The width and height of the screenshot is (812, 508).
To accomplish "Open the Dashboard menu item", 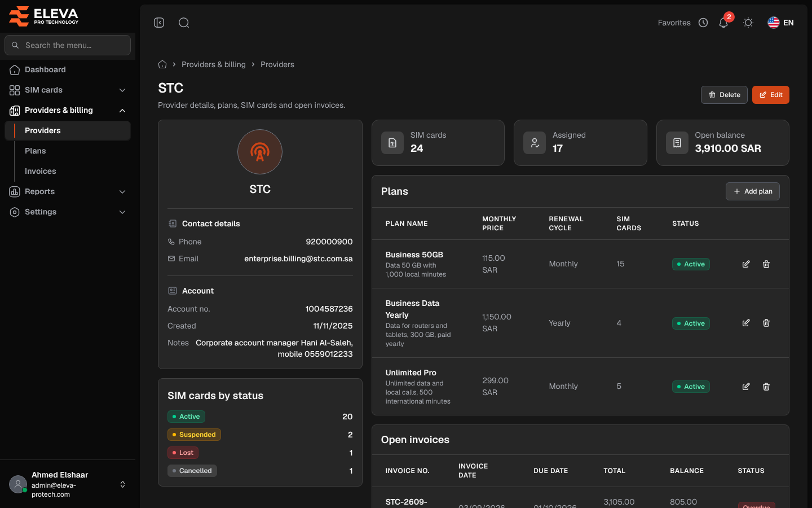I will [x=68, y=69].
